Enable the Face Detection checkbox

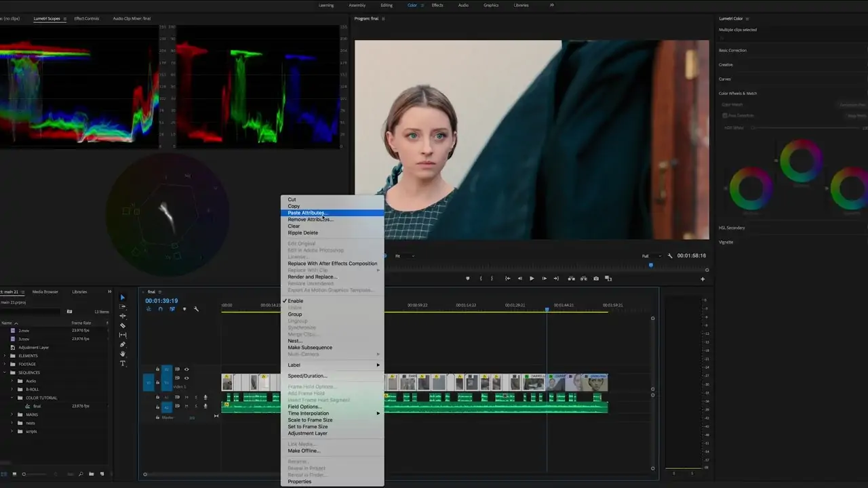[725, 116]
